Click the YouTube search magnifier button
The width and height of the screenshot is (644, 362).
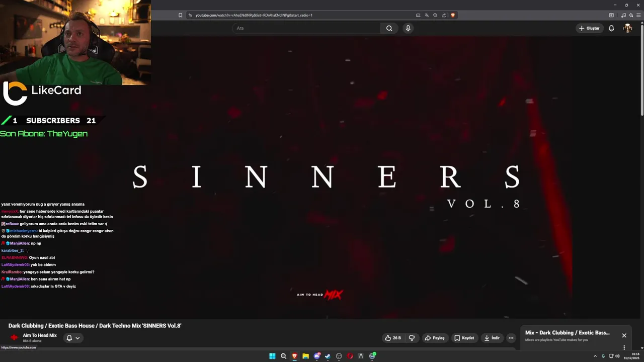tap(389, 28)
